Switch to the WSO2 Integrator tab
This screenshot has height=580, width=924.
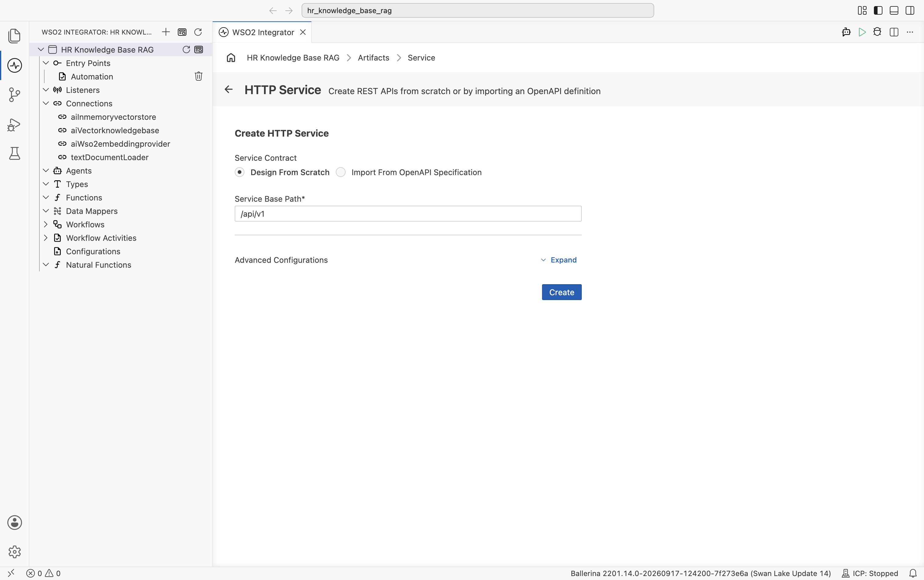coord(263,32)
